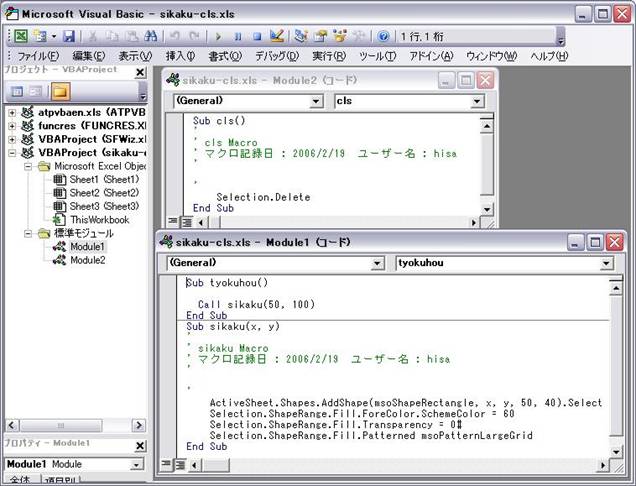Open (General) object dropdown in Module1 window
The image size is (636, 486).
pos(377,263)
